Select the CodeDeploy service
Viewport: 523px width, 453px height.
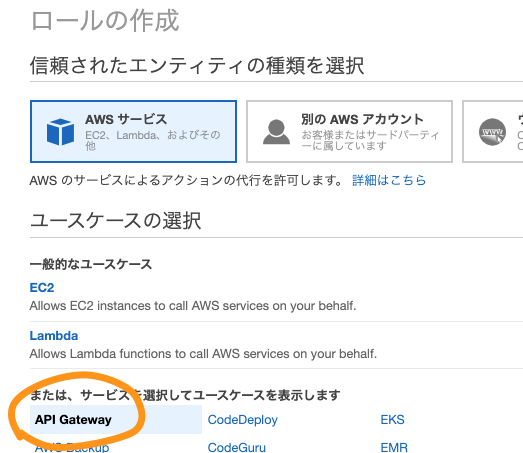[242, 420]
